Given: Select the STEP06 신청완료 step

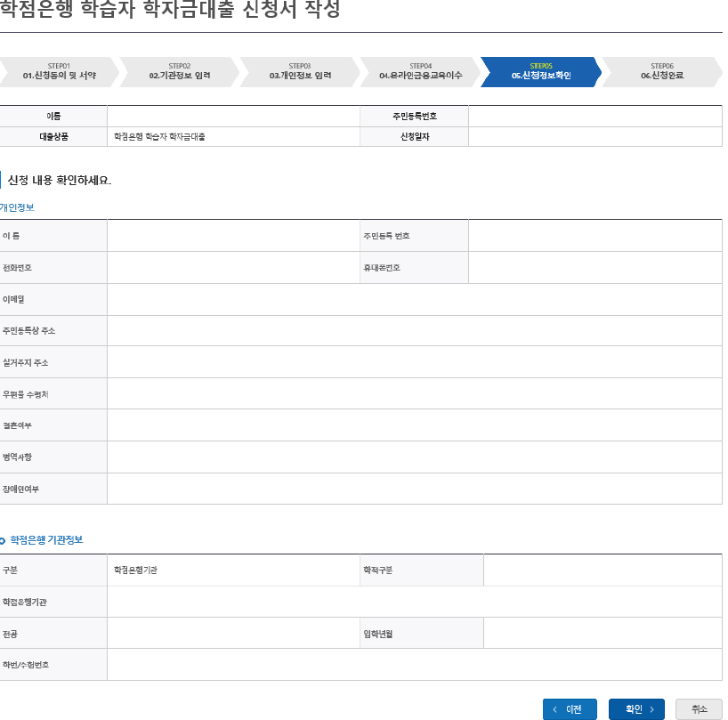Looking at the screenshot, I should click(663, 74).
